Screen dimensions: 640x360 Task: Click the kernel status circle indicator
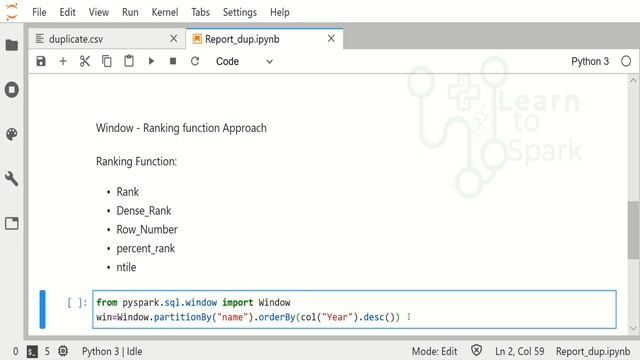626,61
